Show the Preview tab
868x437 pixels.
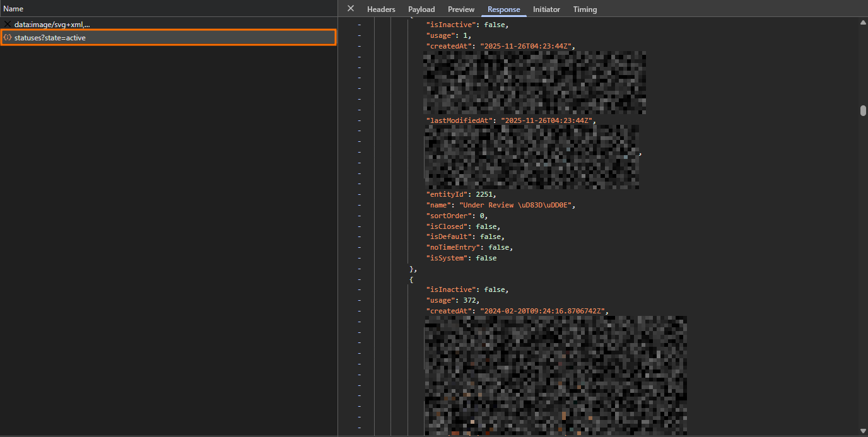[461, 9]
